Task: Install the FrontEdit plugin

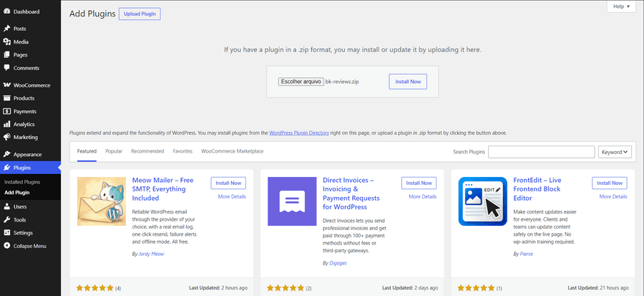Action: pyautogui.click(x=610, y=183)
